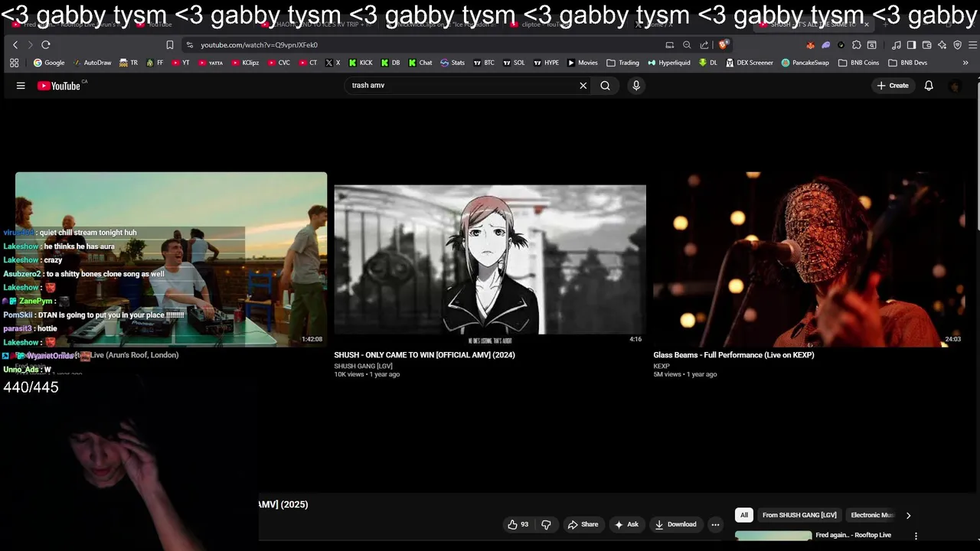Screen dimensions: 980x551
Task: Open the KClipz bookmark
Action: click(x=245, y=63)
